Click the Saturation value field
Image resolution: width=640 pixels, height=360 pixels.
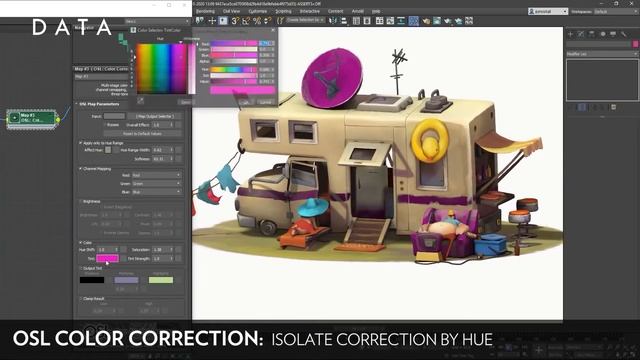tap(160, 249)
